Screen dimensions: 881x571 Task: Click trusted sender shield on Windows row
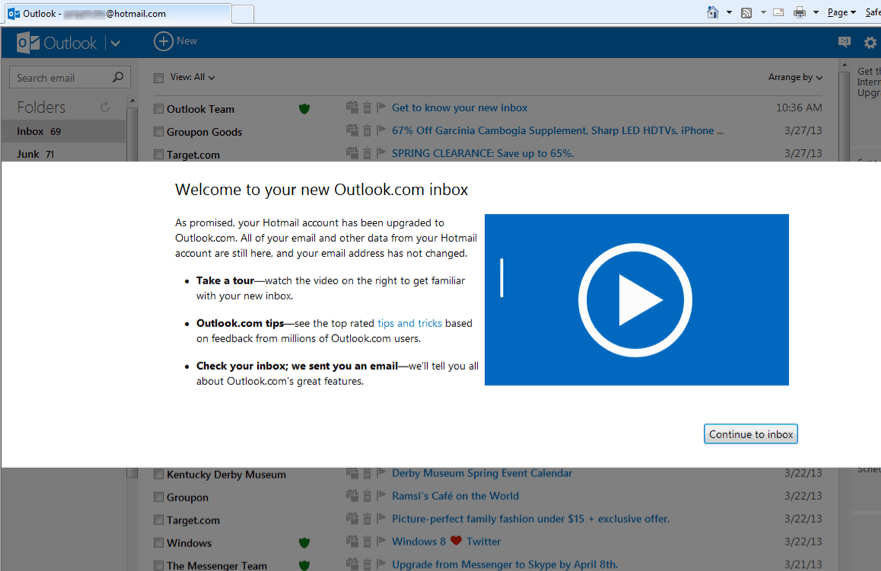304,542
